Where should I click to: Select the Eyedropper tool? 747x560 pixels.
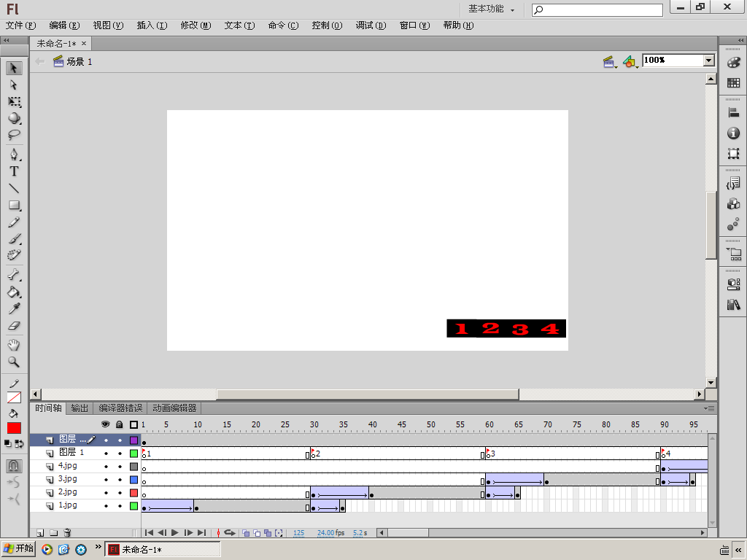tap(14, 308)
